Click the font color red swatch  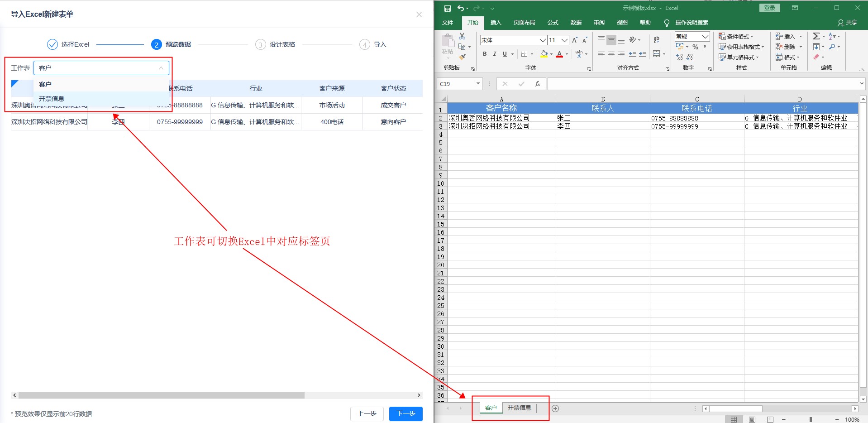(x=559, y=54)
